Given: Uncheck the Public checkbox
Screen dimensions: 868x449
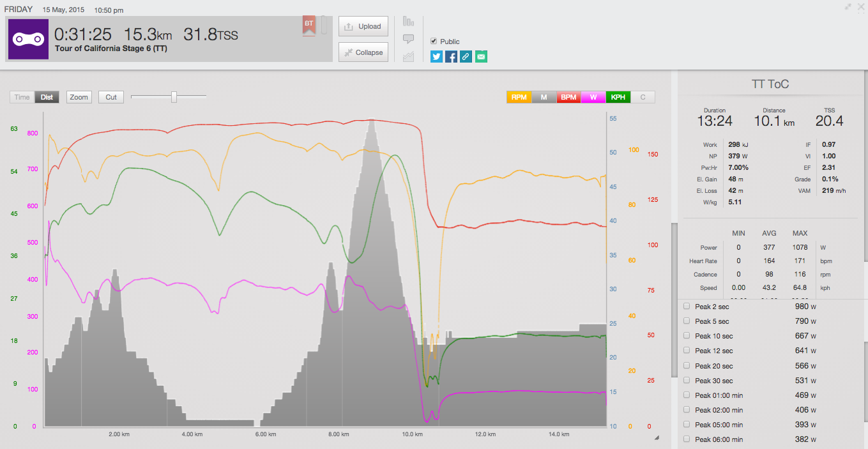Looking at the screenshot, I should (x=434, y=41).
